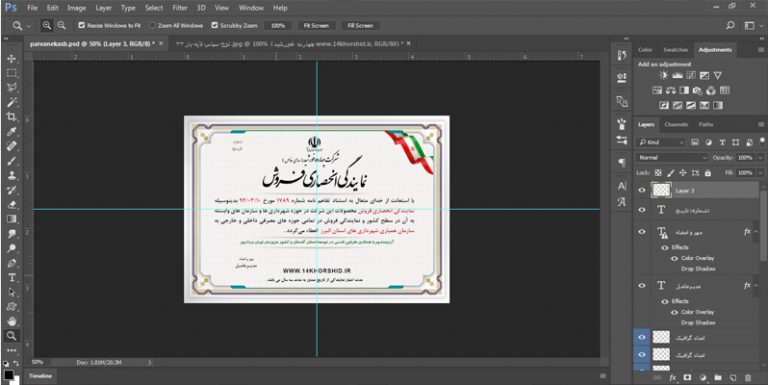The width and height of the screenshot is (768, 385).
Task: Toggle visibility of warning text layer
Action: pyautogui.click(x=642, y=232)
